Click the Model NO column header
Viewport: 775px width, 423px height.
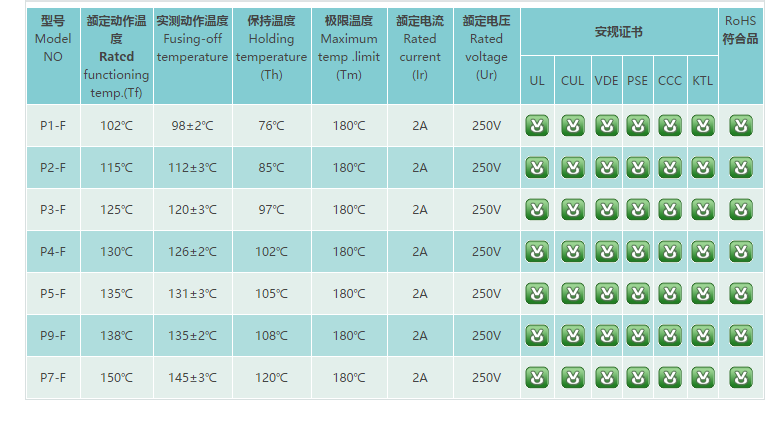pyautogui.click(x=53, y=39)
